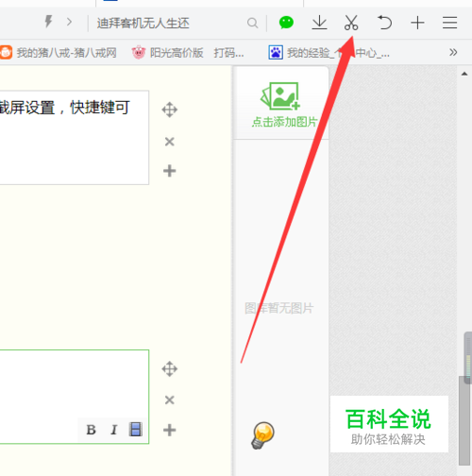The height and width of the screenshot is (476, 472).
Task: Click the plus new-tab icon in toolbar
Action: (x=417, y=23)
